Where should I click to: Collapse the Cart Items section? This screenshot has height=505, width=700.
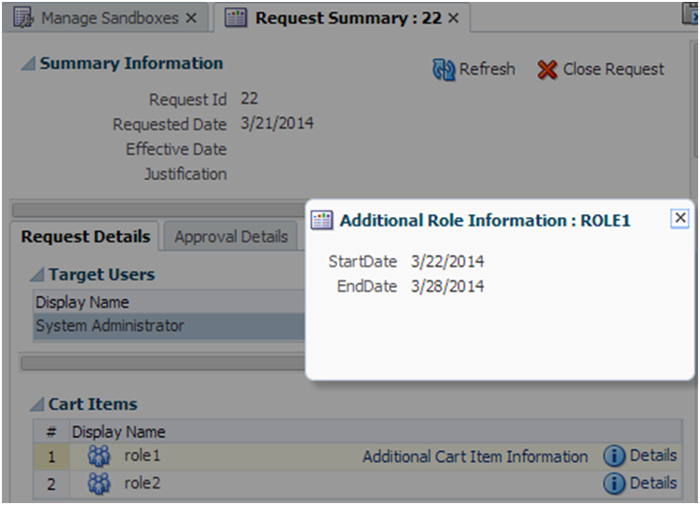coord(38,405)
